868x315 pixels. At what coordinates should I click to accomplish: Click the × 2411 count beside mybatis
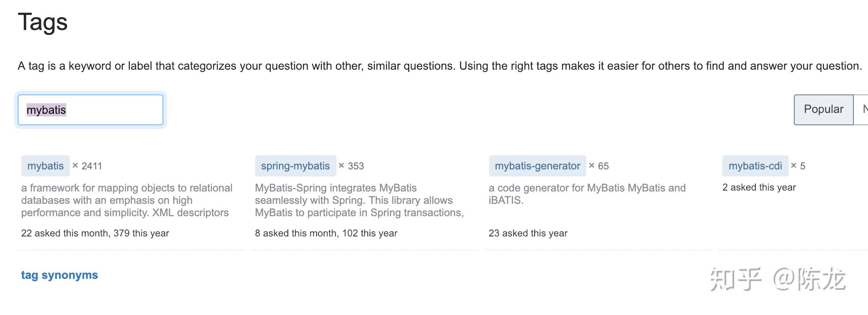point(87,166)
